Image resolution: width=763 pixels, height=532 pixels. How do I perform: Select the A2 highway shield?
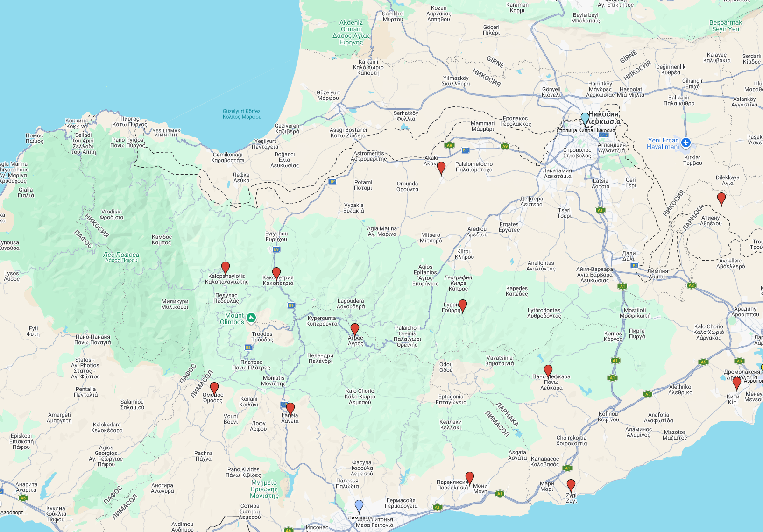coord(692,285)
